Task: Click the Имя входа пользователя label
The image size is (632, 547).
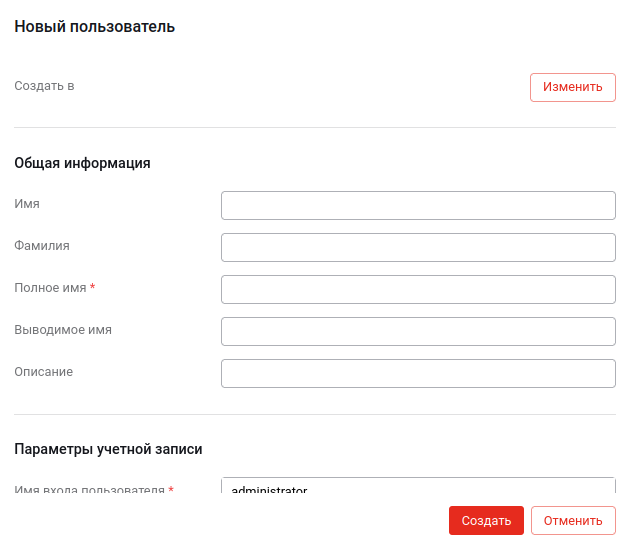Action: (x=89, y=490)
